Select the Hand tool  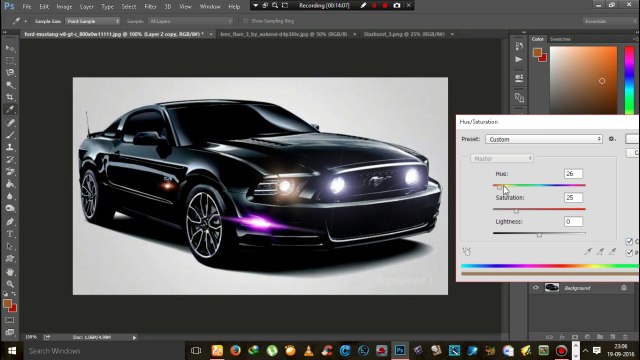tap(10, 271)
